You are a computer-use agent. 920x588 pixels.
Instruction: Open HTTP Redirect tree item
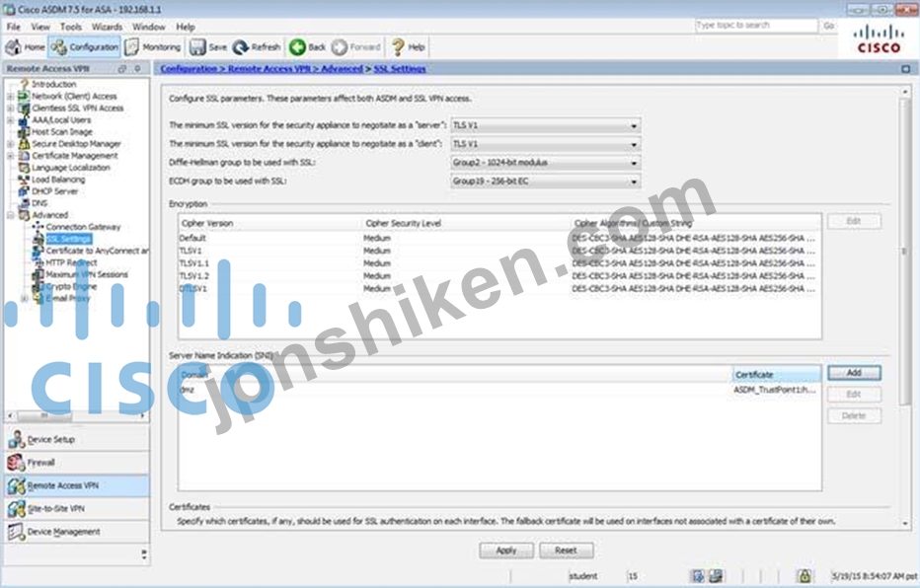coord(71,262)
